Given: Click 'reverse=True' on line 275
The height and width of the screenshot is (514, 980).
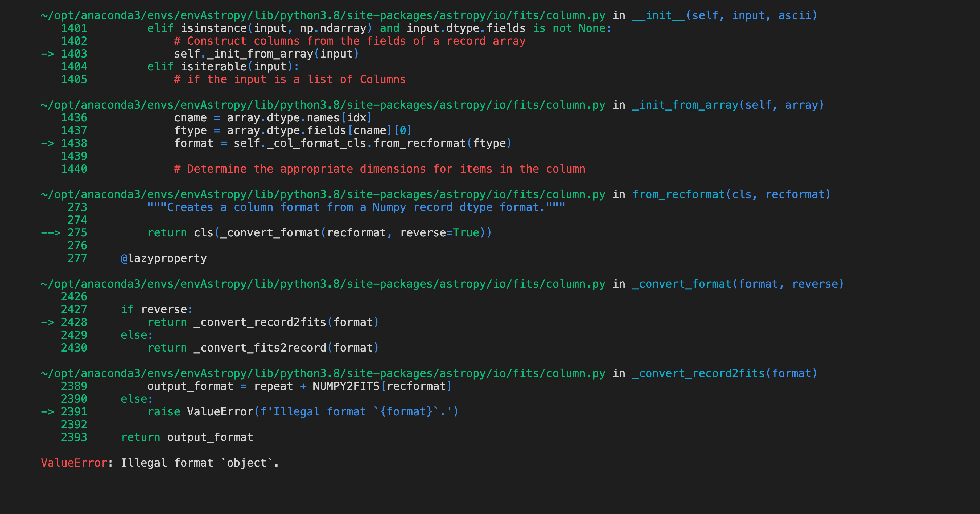Looking at the screenshot, I should (439, 233).
